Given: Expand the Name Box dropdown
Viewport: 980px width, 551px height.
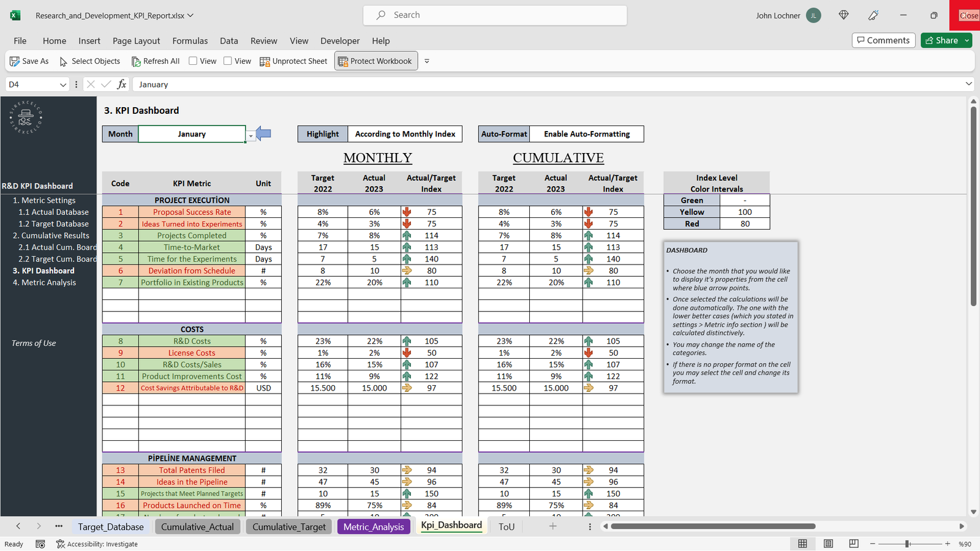Looking at the screenshot, I should 62,84.
